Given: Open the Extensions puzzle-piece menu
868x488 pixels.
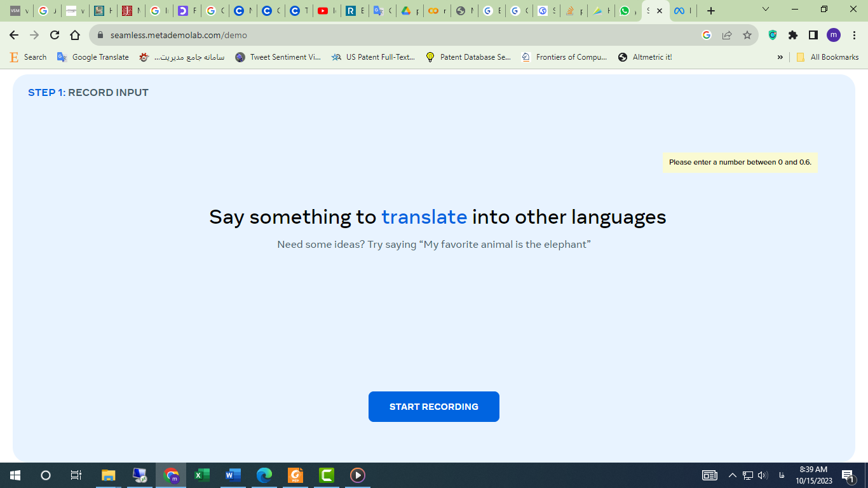Looking at the screenshot, I should pyautogui.click(x=793, y=35).
